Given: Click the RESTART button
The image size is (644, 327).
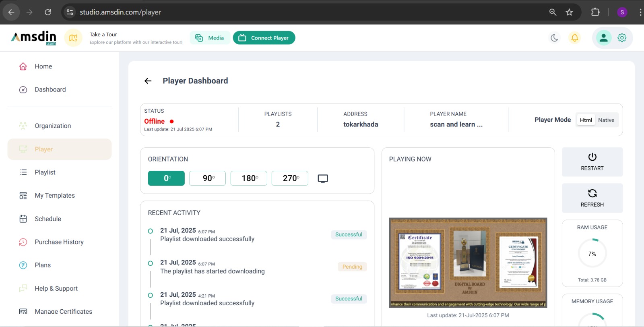Looking at the screenshot, I should tap(592, 162).
